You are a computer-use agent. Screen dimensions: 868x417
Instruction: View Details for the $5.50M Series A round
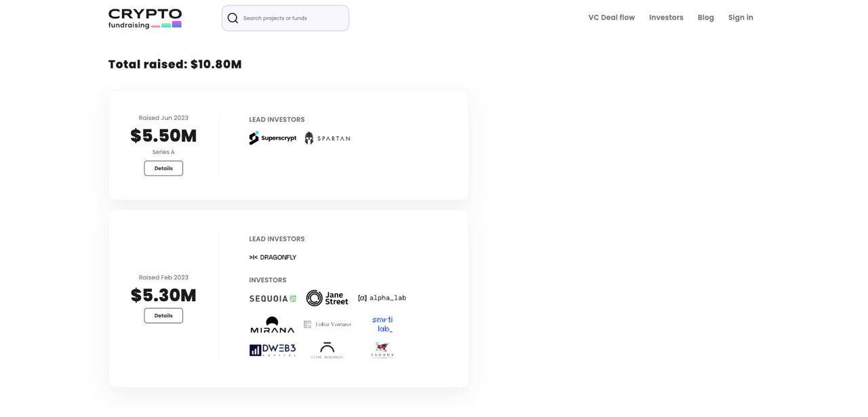pyautogui.click(x=163, y=168)
